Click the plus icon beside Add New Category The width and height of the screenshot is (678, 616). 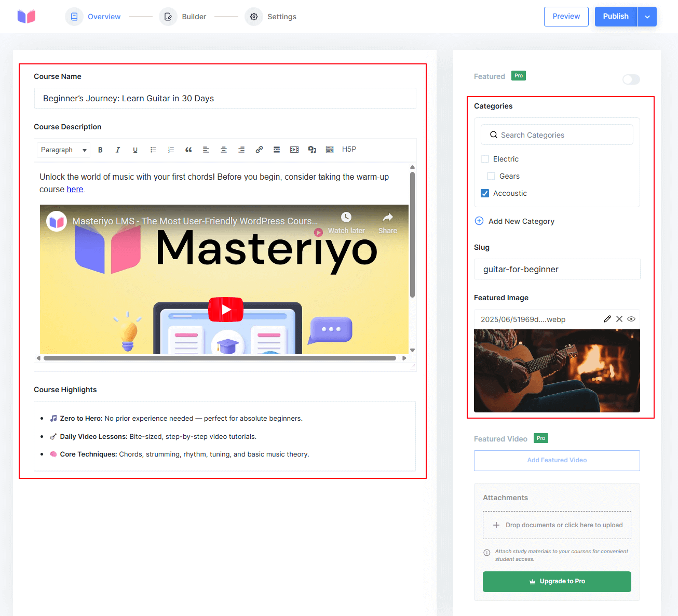(x=479, y=221)
